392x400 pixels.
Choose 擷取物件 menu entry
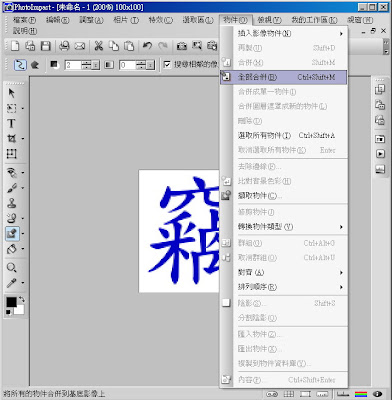tap(283, 196)
